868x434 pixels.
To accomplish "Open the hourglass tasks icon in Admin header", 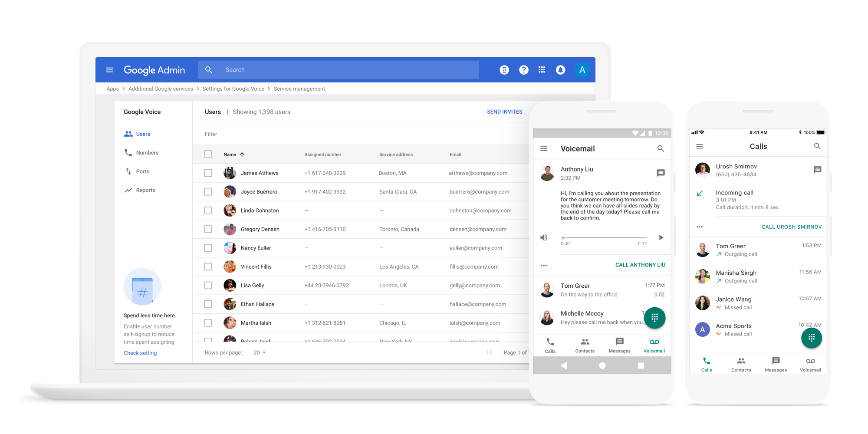I will (504, 70).
